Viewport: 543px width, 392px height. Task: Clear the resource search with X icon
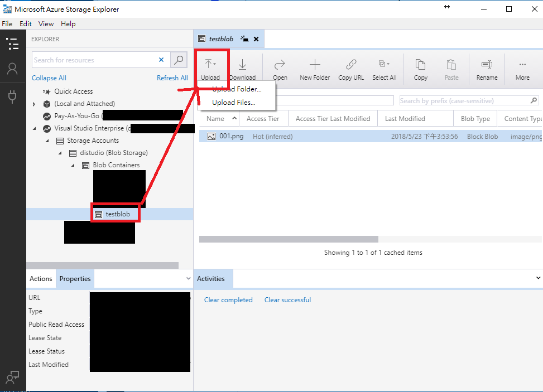[x=161, y=60]
